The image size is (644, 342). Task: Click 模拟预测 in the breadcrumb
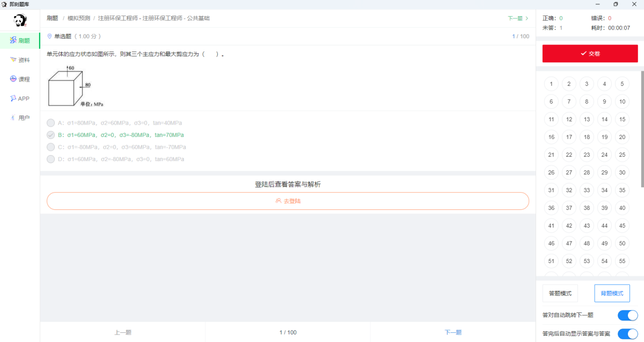79,18
